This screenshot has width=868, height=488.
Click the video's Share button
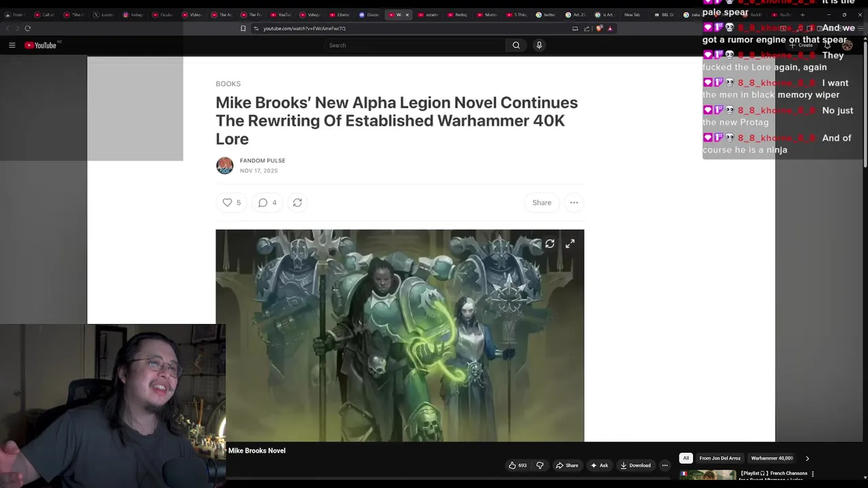(567, 465)
